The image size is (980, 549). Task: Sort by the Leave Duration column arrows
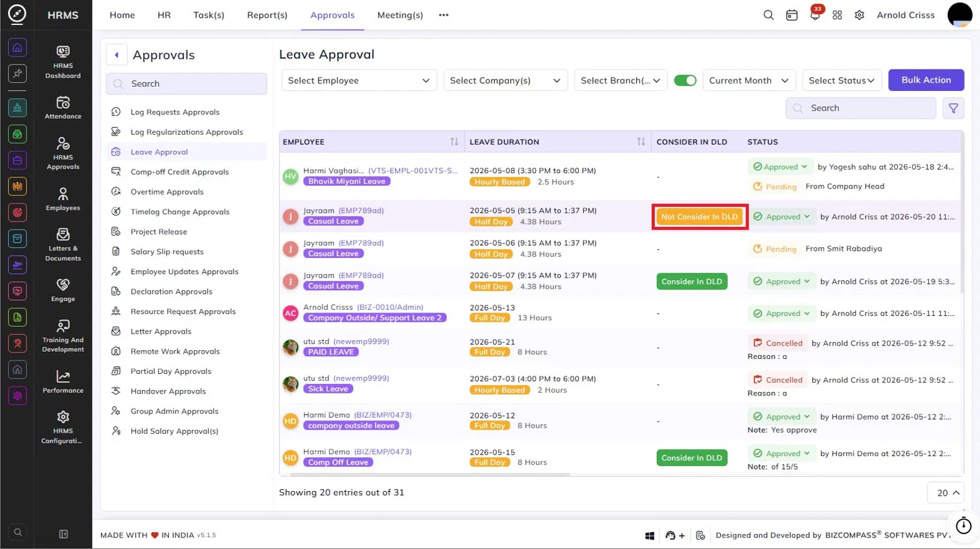[x=641, y=141]
